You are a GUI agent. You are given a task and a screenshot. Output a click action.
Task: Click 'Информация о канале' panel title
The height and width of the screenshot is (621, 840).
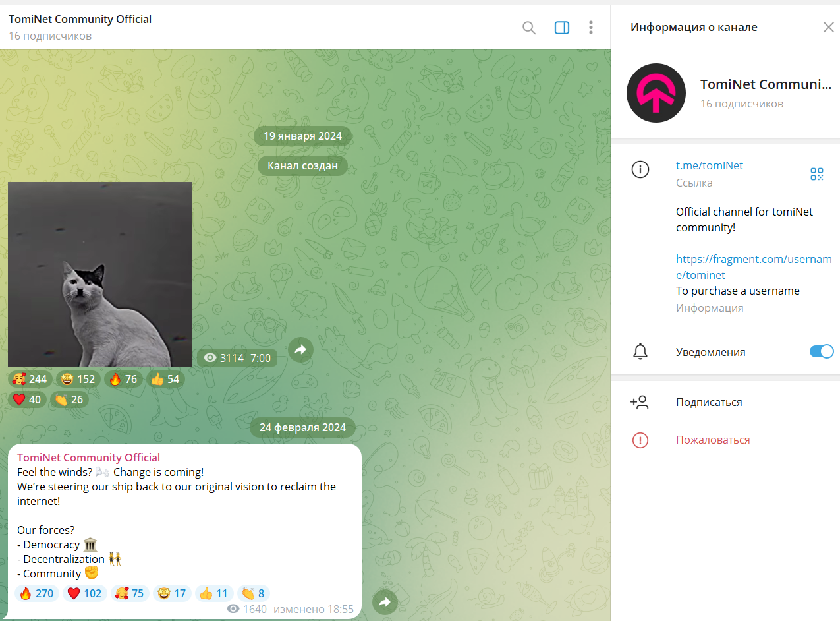pyautogui.click(x=694, y=27)
